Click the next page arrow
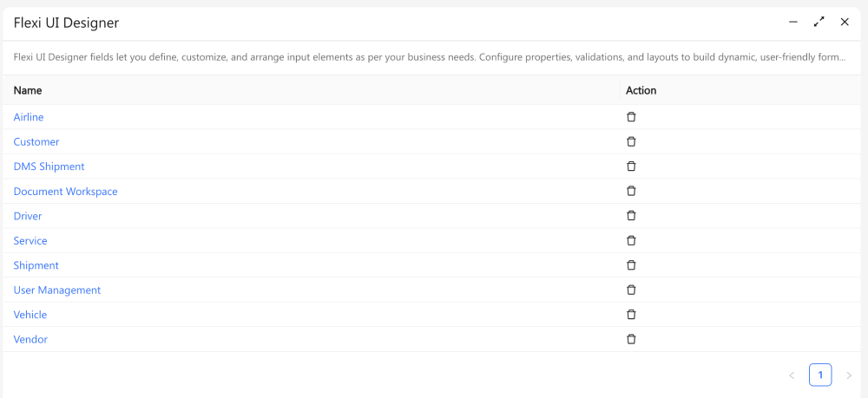Image resolution: width=868 pixels, height=398 pixels. point(849,375)
